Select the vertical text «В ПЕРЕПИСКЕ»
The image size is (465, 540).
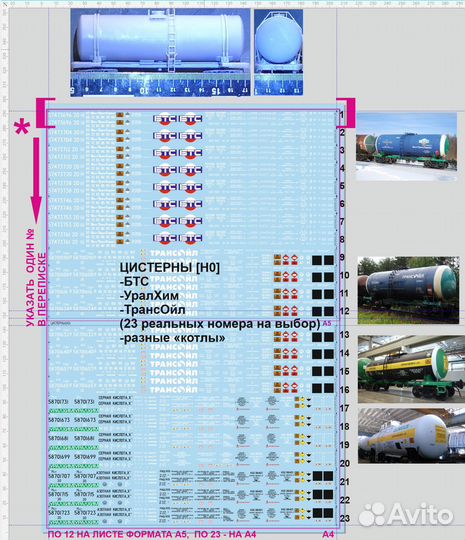point(42,290)
